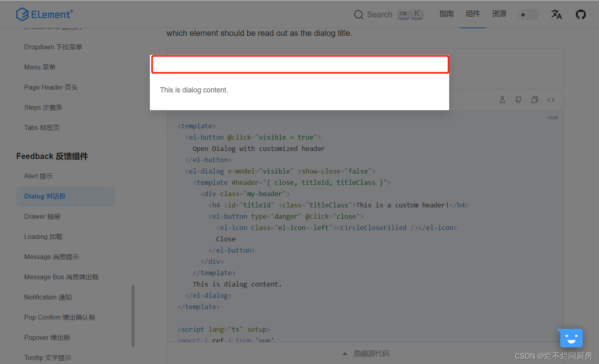This screenshot has width=599, height=364.
Task: Copy the dialog example code
Action: [535, 99]
